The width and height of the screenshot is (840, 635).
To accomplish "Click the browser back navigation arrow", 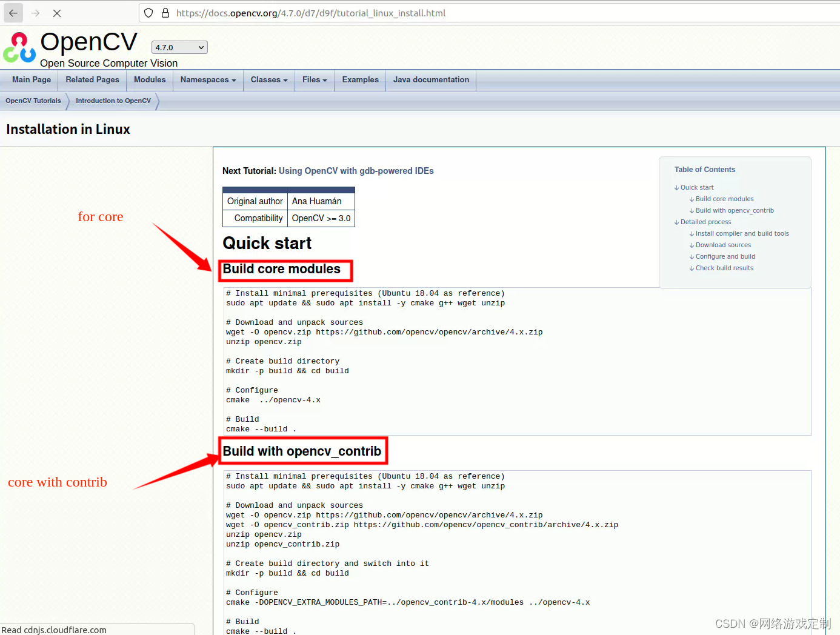I will (13, 13).
